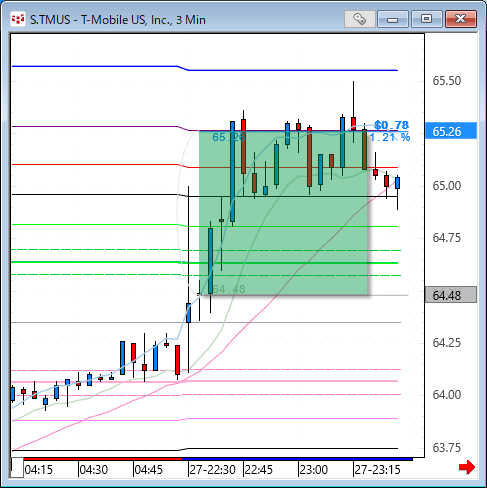Viewport: 487px width, 488px height.
Task: Click the small white box left of time axis
Action: 17,468
